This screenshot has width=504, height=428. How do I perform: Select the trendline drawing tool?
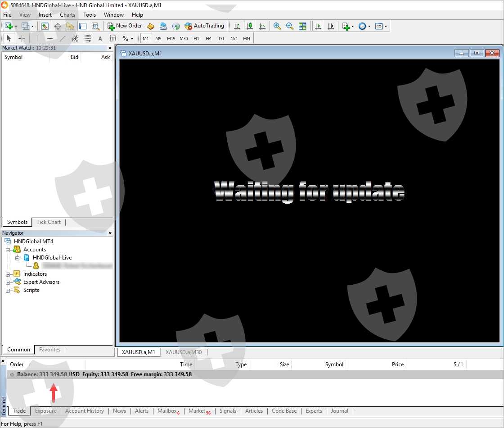click(63, 39)
